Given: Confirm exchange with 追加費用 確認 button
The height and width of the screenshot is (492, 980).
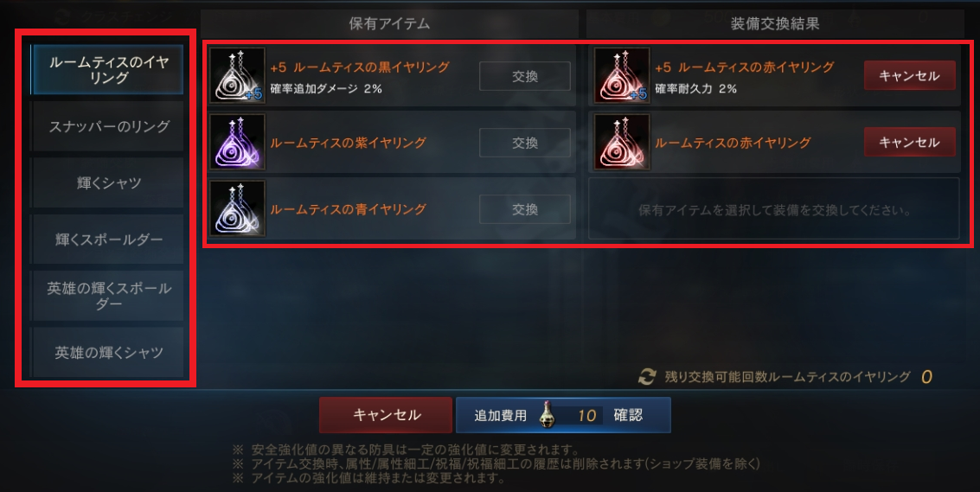Looking at the screenshot, I should pos(563,415).
